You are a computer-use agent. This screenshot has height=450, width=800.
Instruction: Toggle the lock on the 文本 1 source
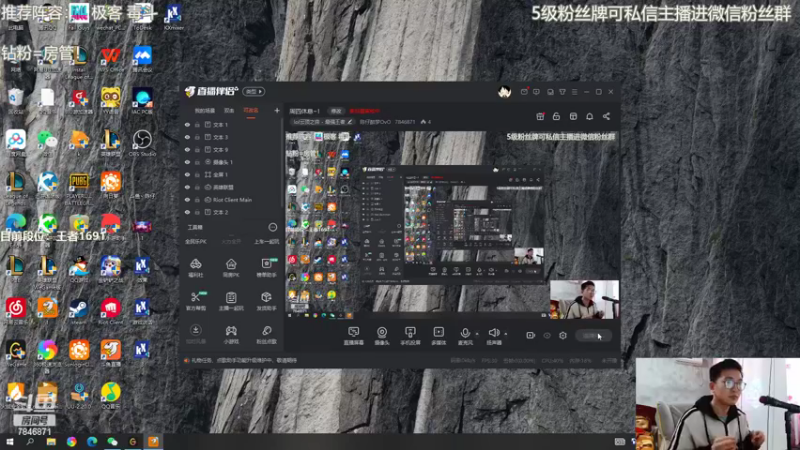(197, 124)
